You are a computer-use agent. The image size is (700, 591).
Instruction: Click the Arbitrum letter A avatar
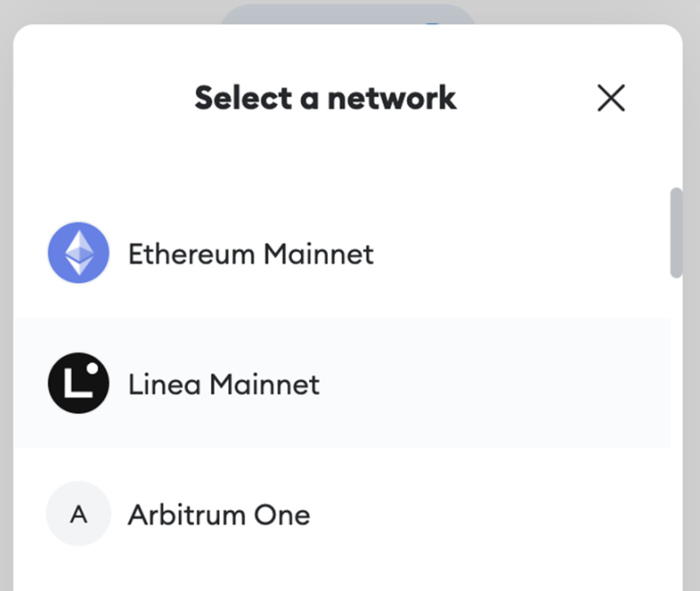click(x=78, y=514)
